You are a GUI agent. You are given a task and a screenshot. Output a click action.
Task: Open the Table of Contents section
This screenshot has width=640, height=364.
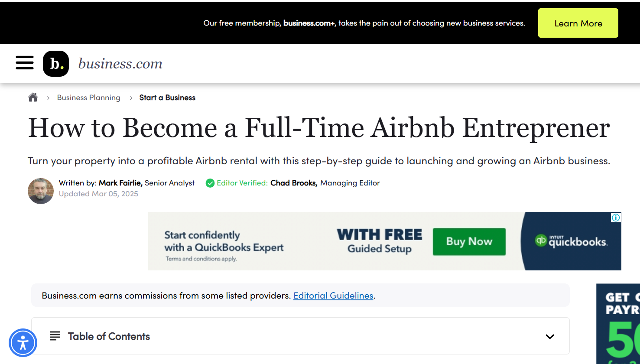click(300, 336)
